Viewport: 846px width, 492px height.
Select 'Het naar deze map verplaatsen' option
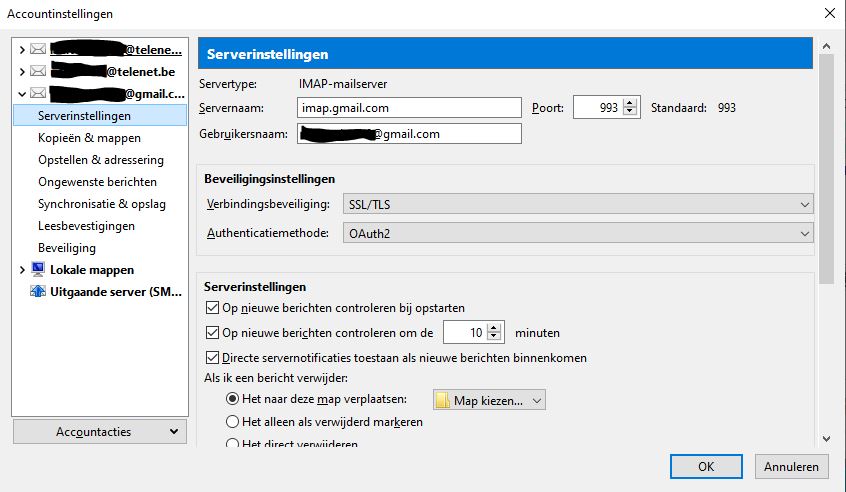click(233, 399)
